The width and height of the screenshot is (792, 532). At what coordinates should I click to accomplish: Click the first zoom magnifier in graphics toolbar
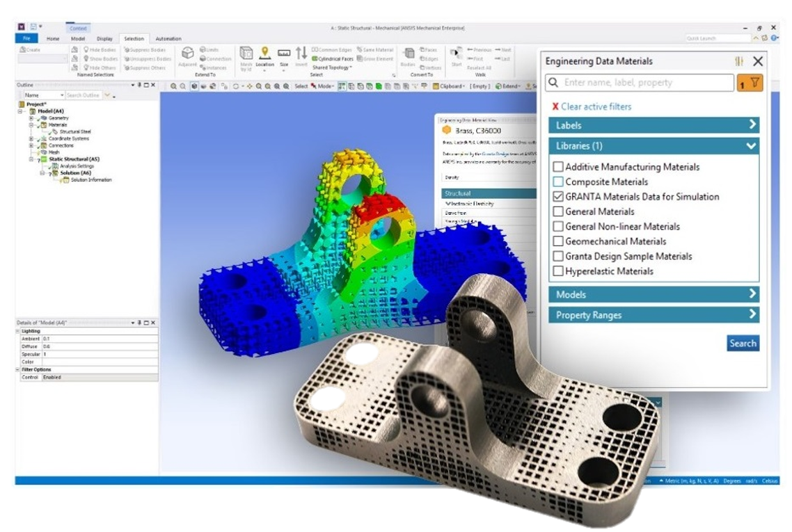point(173,86)
